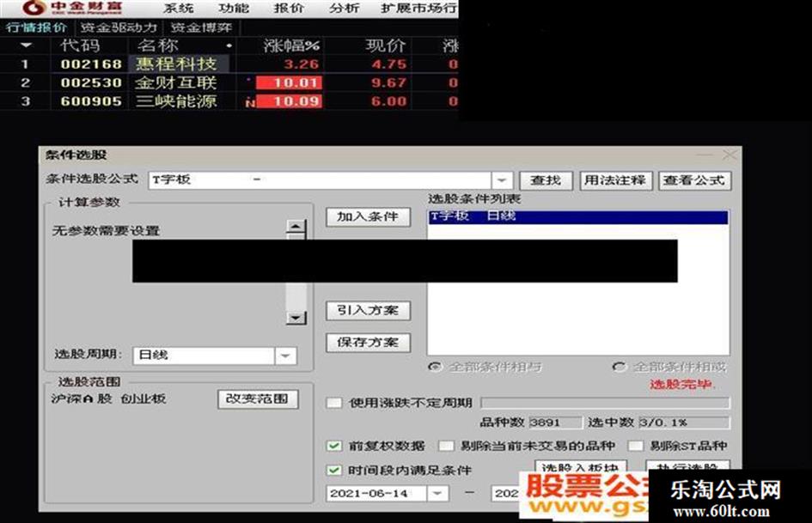The image size is (812, 523).
Task: Sort by 涨幅% column header
Action: click(291, 46)
